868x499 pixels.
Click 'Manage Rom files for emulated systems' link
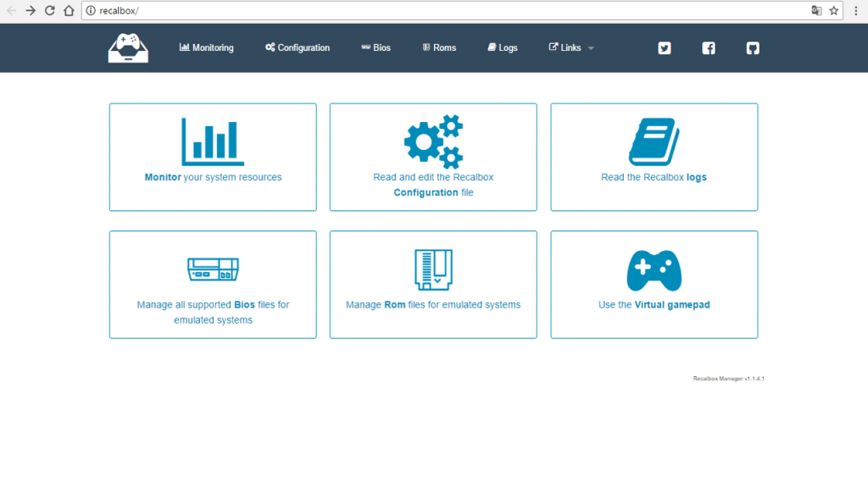(433, 305)
